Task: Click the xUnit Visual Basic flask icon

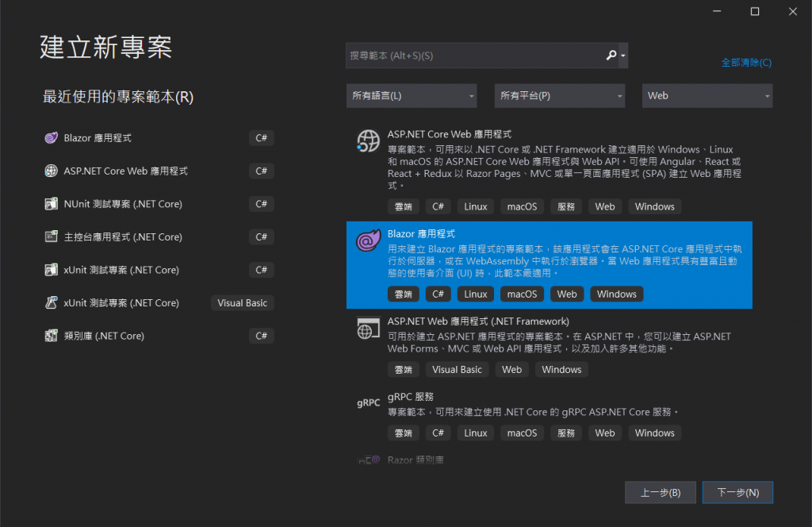Action: pos(51,302)
